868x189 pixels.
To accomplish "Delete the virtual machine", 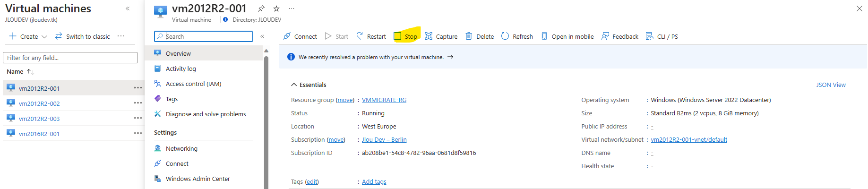I will pyautogui.click(x=480, y=36).
